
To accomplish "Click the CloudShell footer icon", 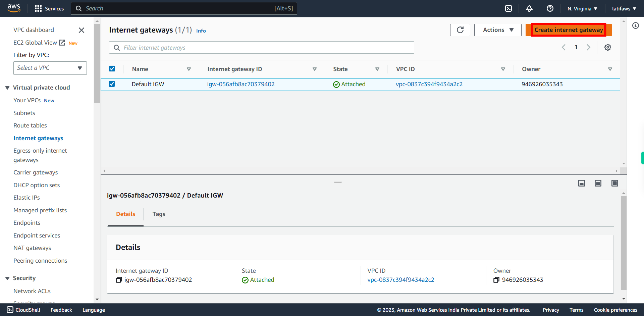I will click(x=10, y=310).
